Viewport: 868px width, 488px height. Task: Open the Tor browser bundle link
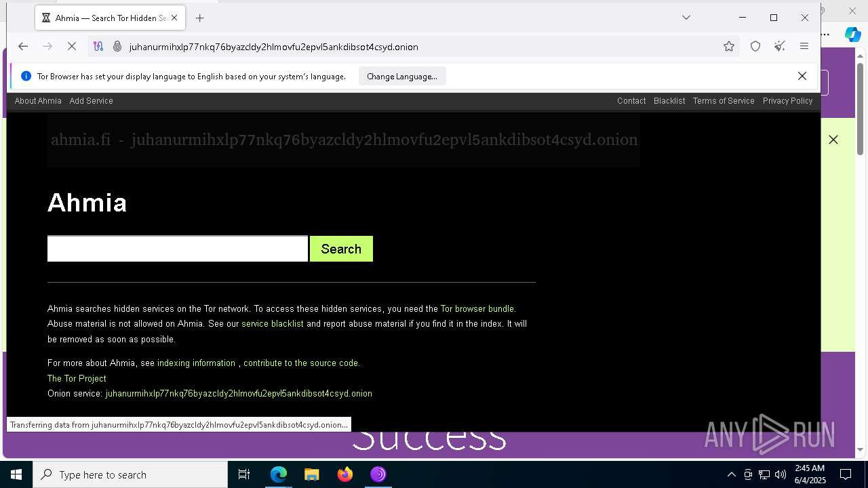478,309
